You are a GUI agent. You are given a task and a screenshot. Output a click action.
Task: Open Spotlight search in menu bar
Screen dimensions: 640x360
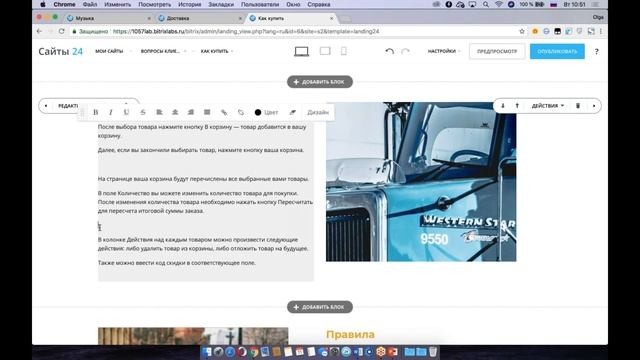pyautogui.click(x=486, y=4)
